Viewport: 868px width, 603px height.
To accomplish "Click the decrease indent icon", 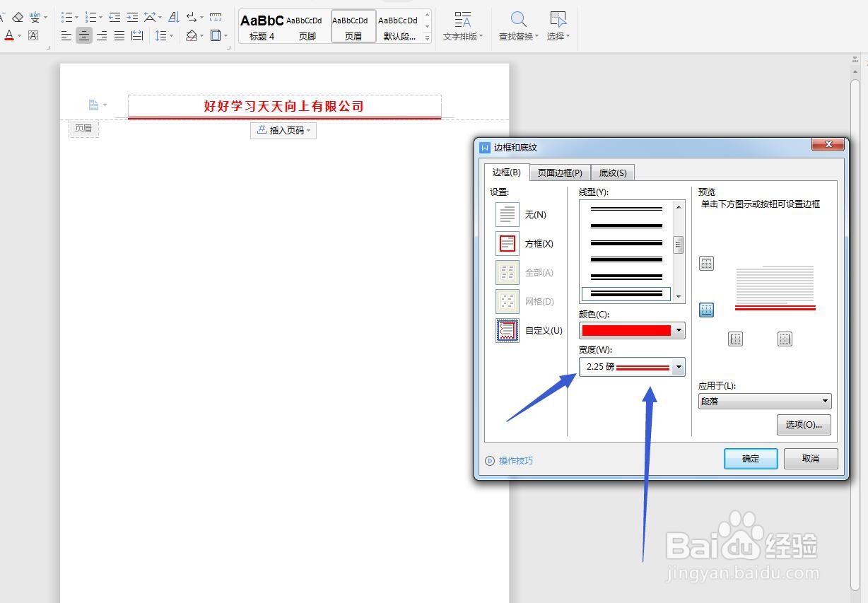I will click(x=114, y=18).
